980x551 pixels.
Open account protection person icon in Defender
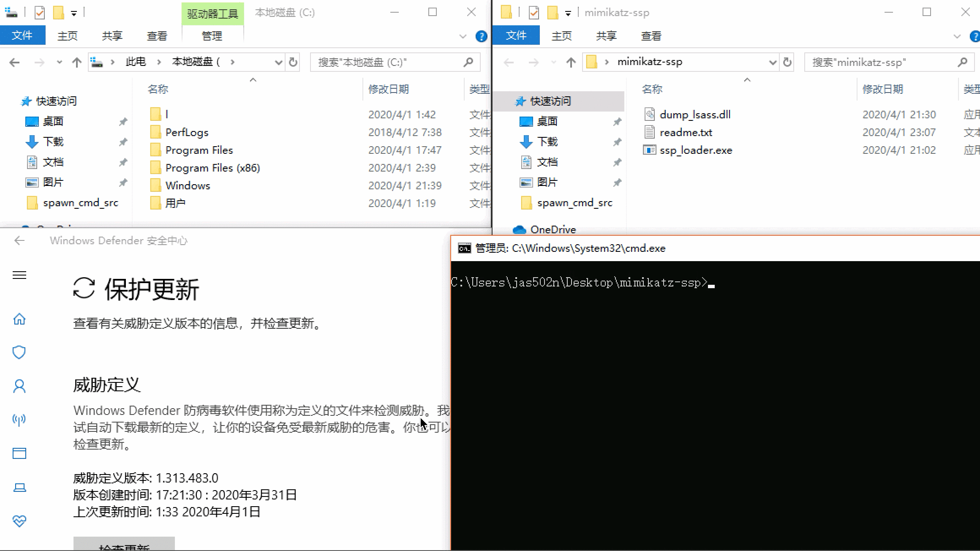click(19, 386)
